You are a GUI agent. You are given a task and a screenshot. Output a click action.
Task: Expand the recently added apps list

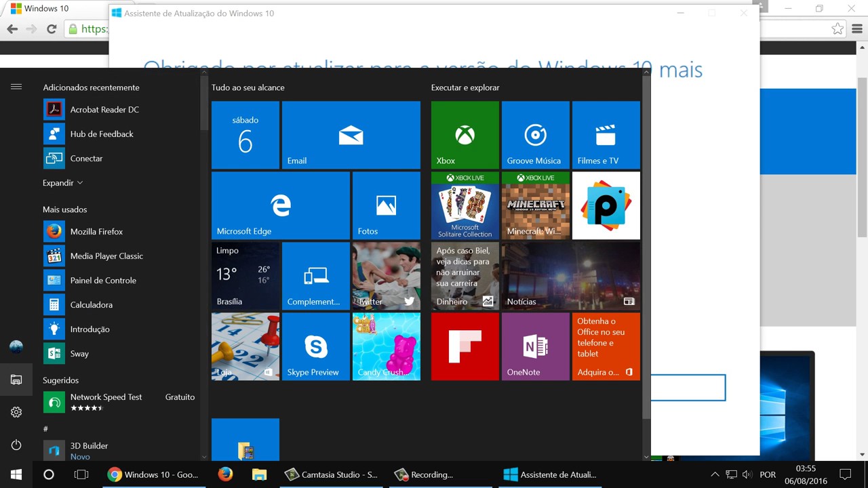point(62,183)
